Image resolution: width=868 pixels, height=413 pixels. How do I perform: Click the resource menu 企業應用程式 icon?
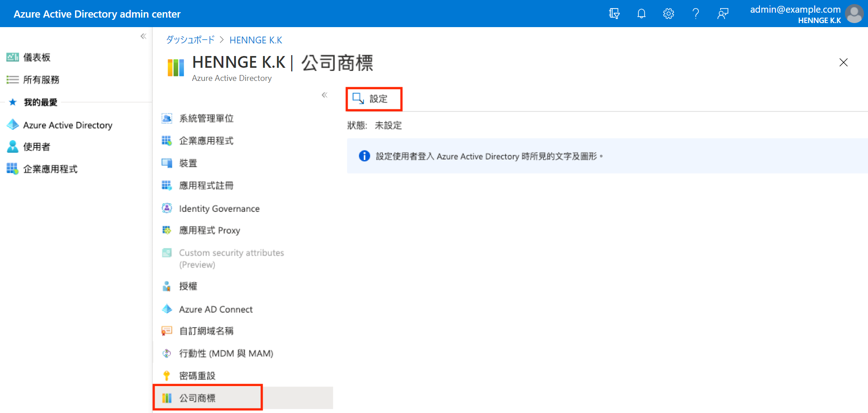pos(167,141)
